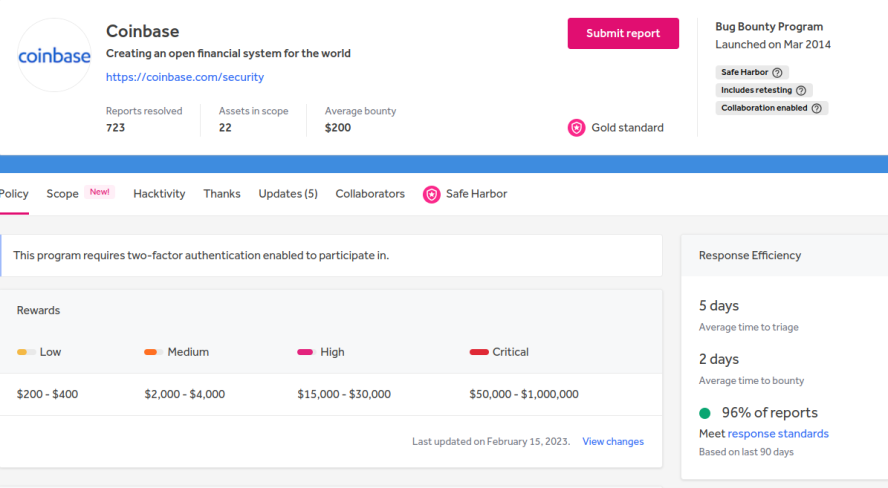
Task: Open the response standards link
Action: point(778,434)
